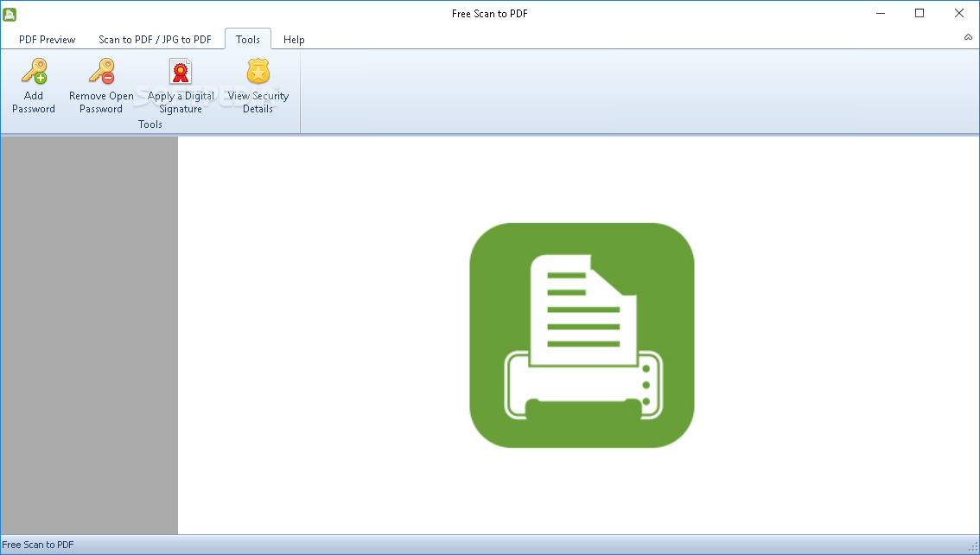The image size is (980, 555).
Task: Collapse the ribbon with the chevron
Action: (x=968, y=37)
